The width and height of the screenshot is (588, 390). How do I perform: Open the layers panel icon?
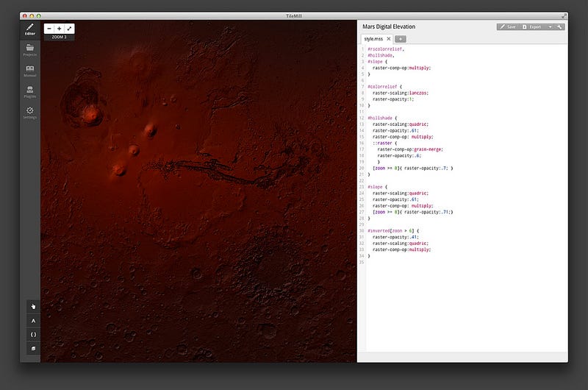tap(33, 348)
